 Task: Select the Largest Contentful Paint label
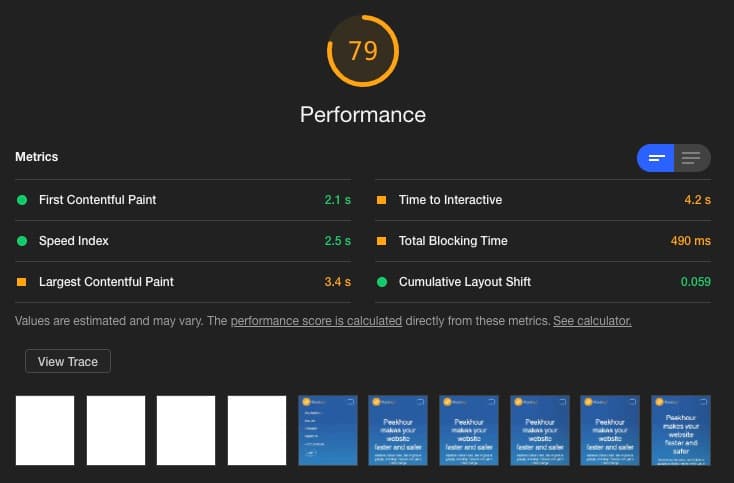[x=106, y=282]
